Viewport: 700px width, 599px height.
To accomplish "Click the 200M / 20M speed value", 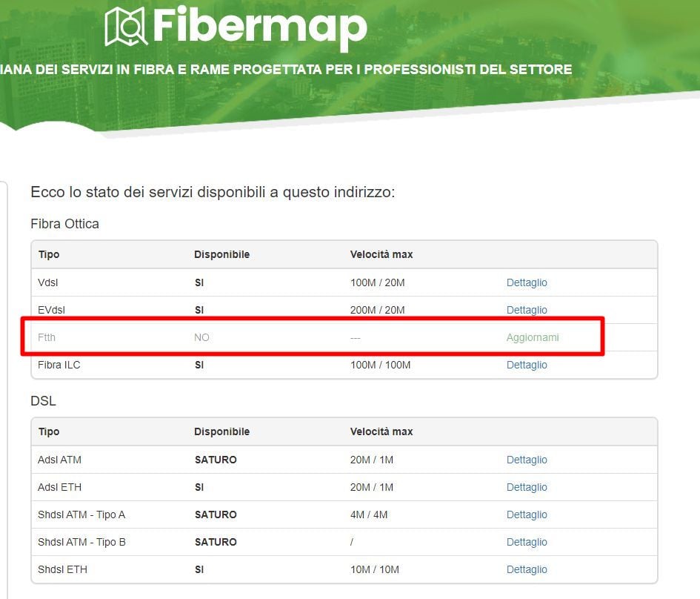I will pos(377,310).
